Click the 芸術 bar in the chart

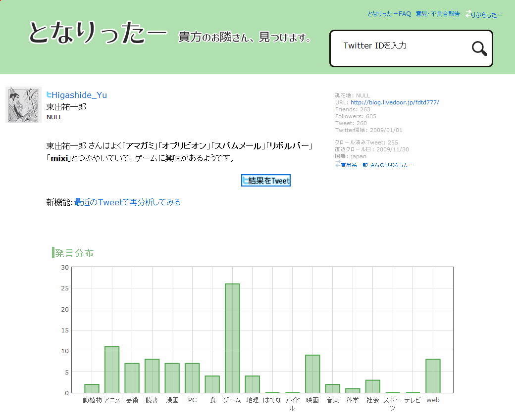[x=132, y=378]
